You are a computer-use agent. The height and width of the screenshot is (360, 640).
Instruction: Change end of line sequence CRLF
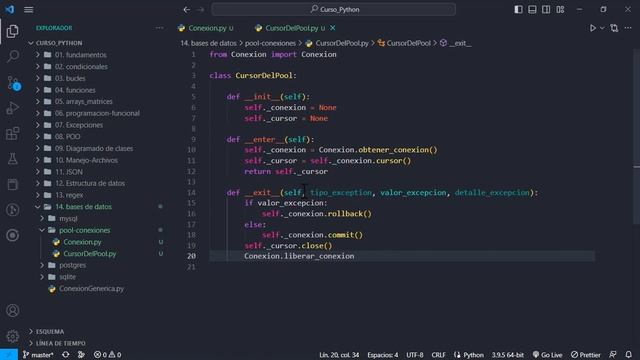[x=438, y=355]
